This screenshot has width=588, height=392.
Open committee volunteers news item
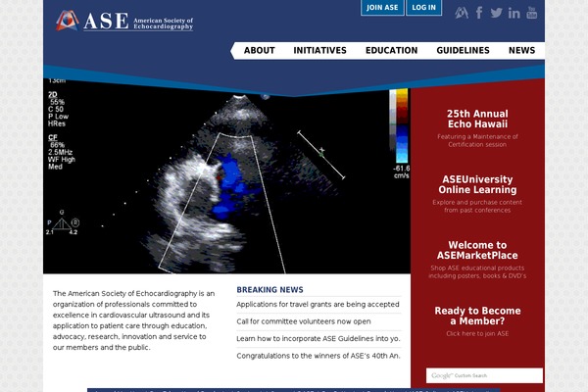click(x=304, y=321)
